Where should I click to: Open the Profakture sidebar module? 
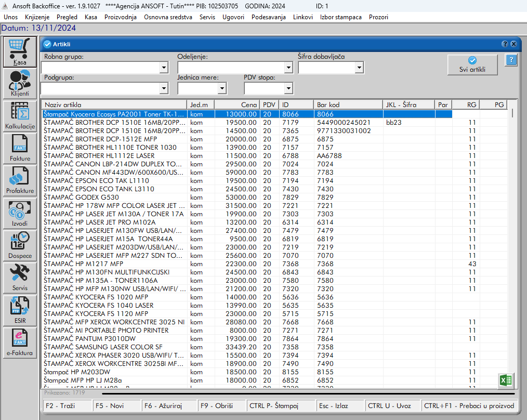(20, 180)
